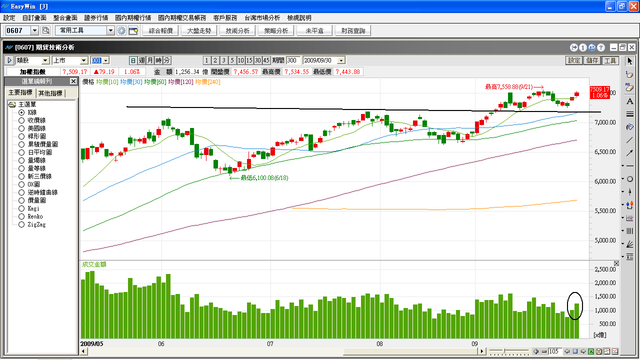Select the 月 monthly period toggle

tap(150, 60)
